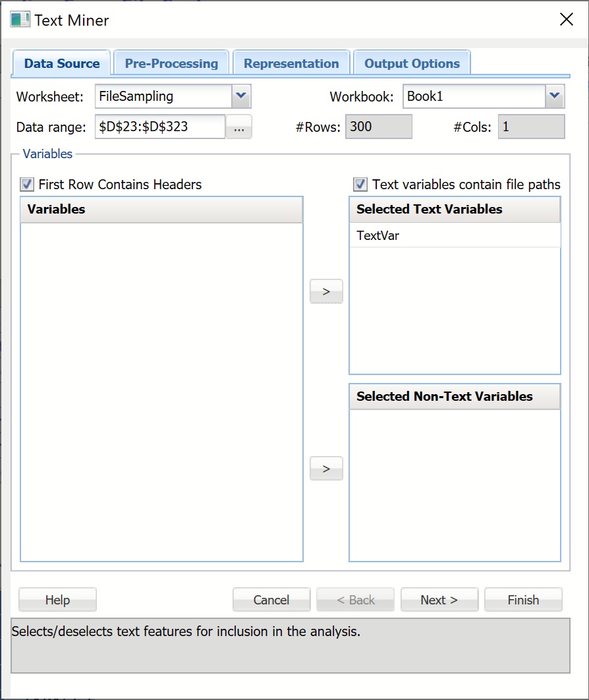589x700 pixels.
Task: Close the Text Miner dialog
Action: (x=566, y=19)
